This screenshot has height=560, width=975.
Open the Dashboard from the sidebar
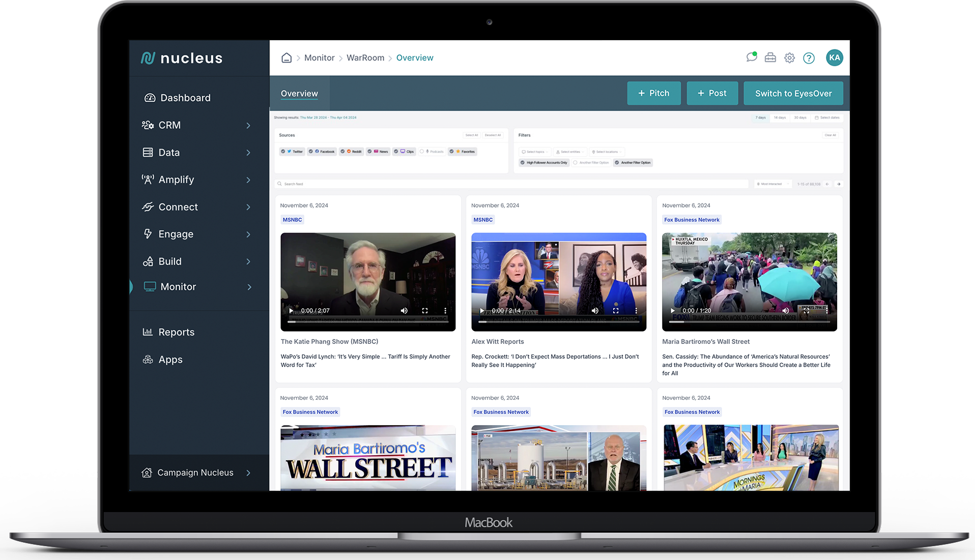coord(185,97)
